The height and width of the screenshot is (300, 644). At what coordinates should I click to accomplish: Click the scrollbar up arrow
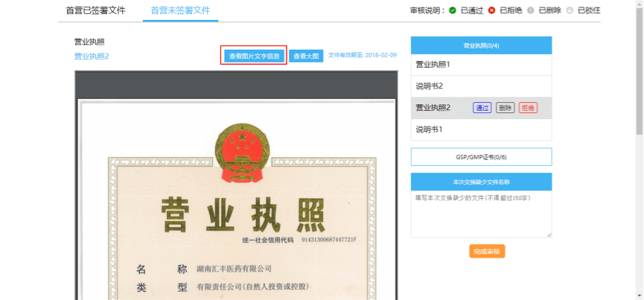pyautogui.click(x=640, y=3)
